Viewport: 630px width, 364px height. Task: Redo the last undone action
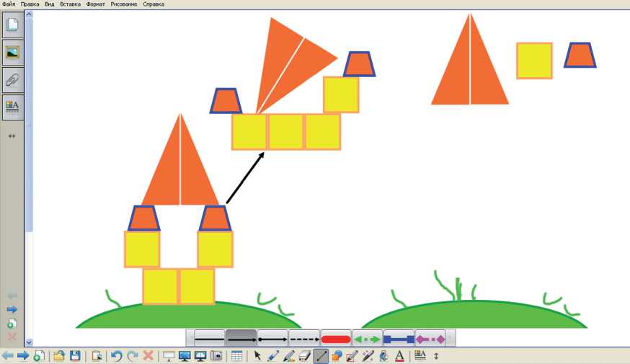[132, 356]
